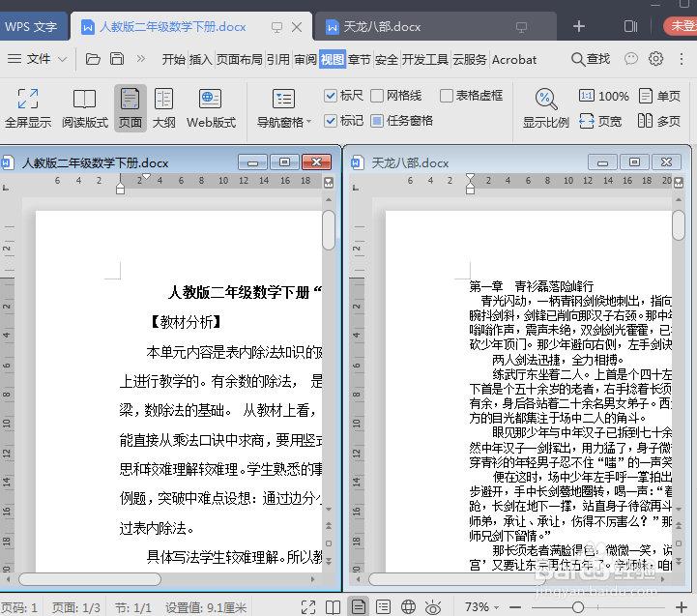This screenshot has height=616, width=697.
Task: Click the Save icon in toolbar
Action: (117, 59)
